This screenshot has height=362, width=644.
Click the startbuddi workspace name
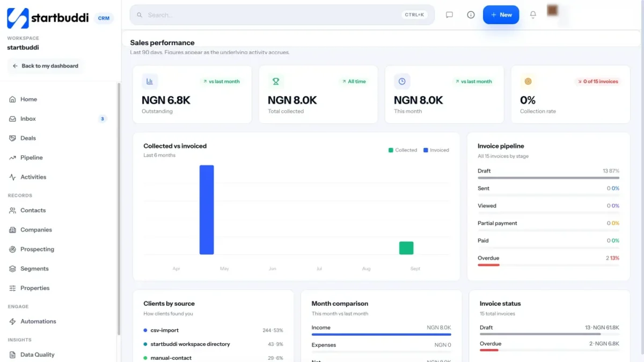23,47
